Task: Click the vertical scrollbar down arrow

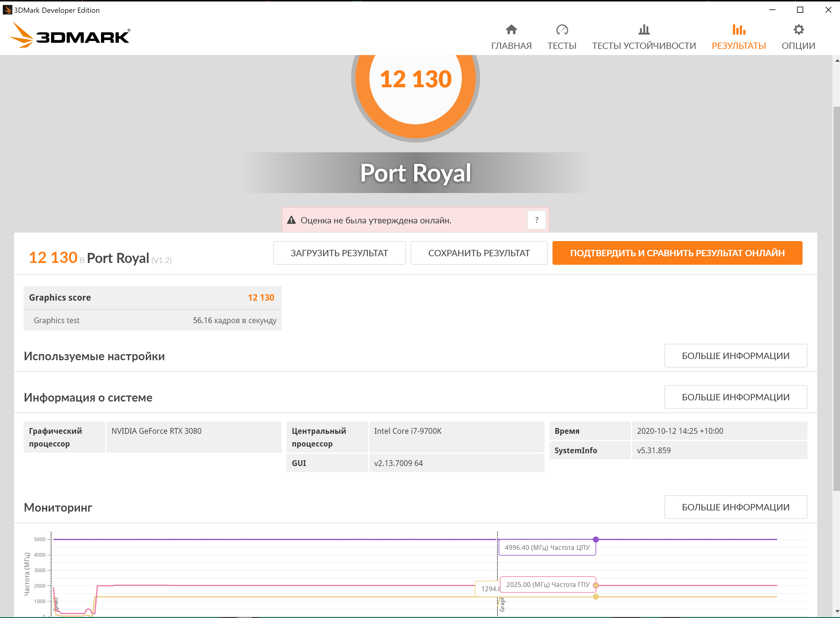Action: 837,611
